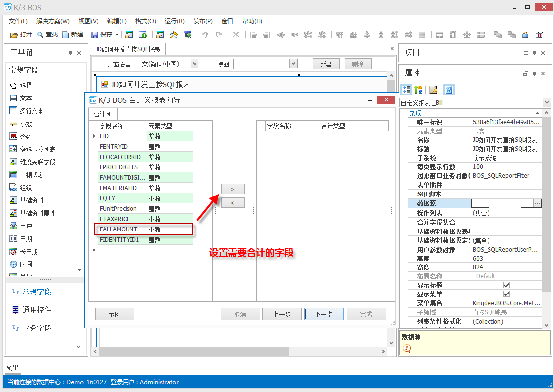Open the 发布(P) menu

pos(203,21)
